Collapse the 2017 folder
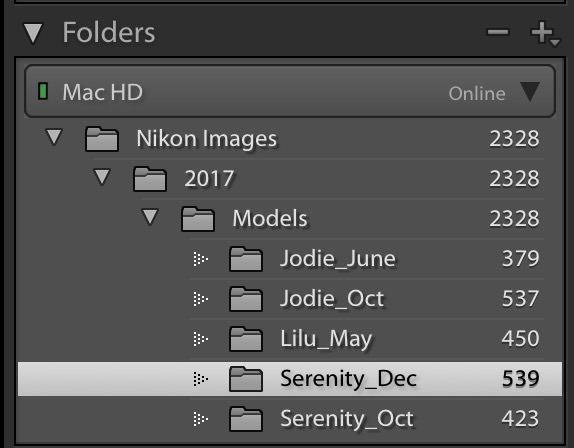This screenshot has height=448, width=574. click(x=102, y=177)
